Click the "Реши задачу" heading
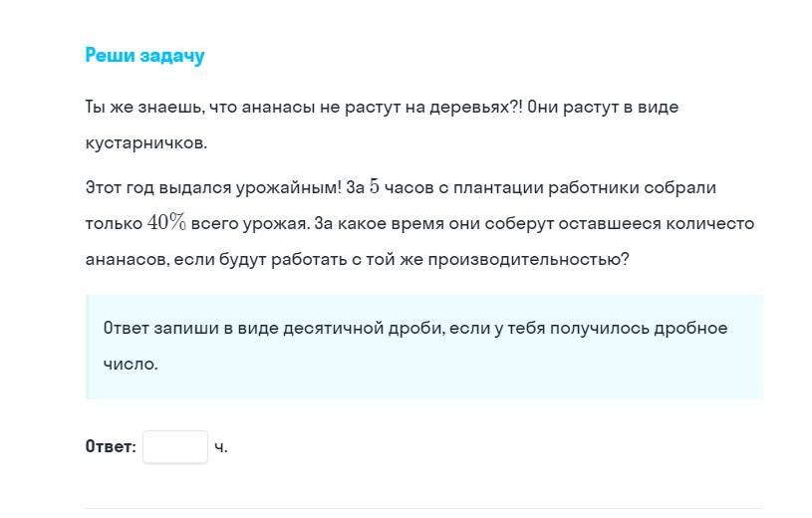The height and width of the screenshot is (518, 812). point(145,56)
